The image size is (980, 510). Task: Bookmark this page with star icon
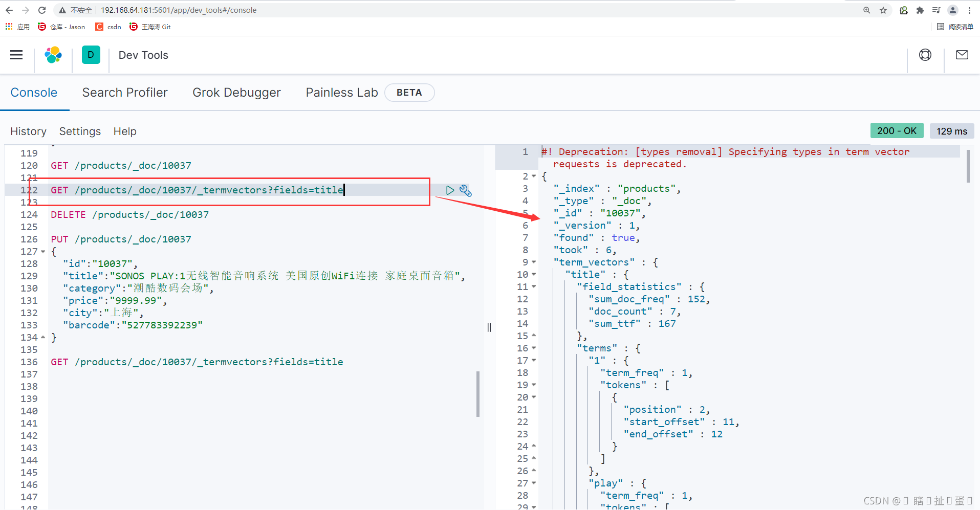click(x=883, y=10)
